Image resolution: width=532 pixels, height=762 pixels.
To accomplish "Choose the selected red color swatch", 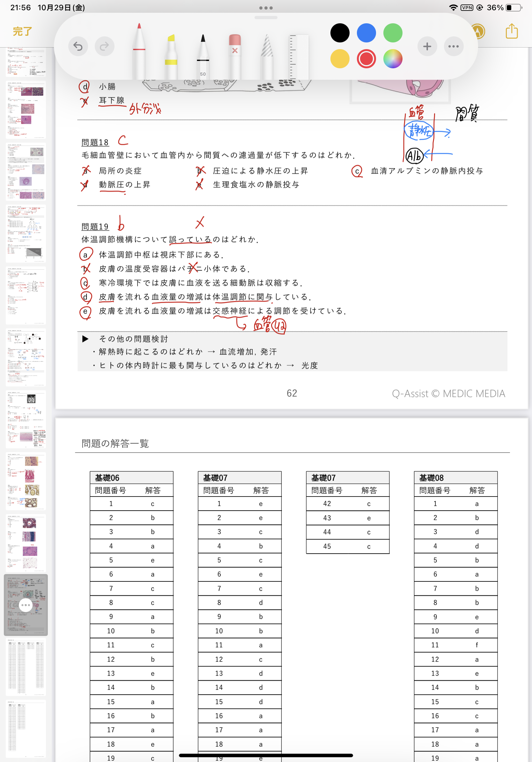I will pyautogui.click(x=366, y=59).
